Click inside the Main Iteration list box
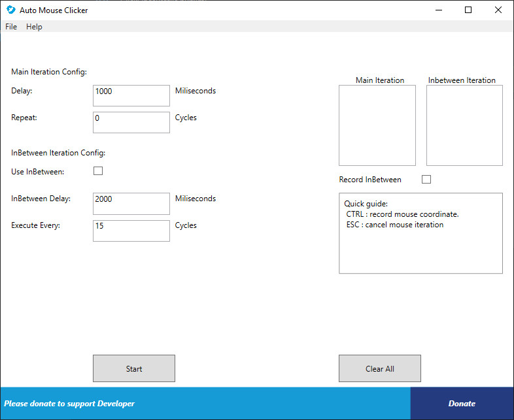Image resolution: width=514 pixels, height=420 pixels. coord(377,125)
